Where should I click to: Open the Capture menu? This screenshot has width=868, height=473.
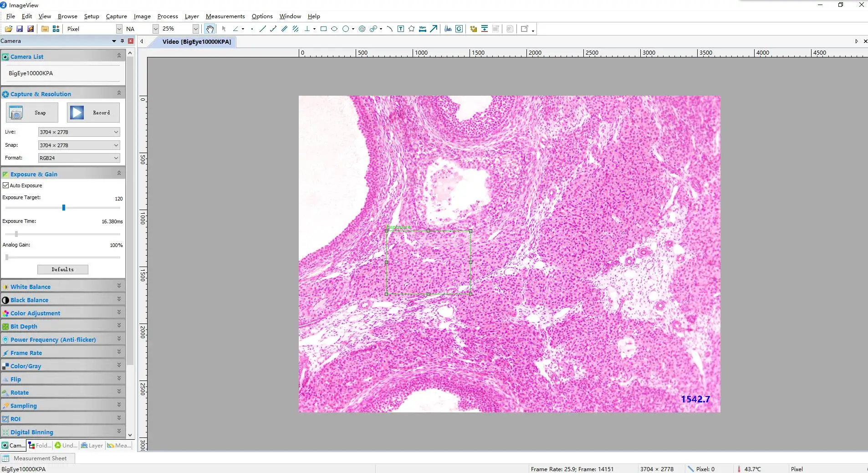tap(116, 16)
